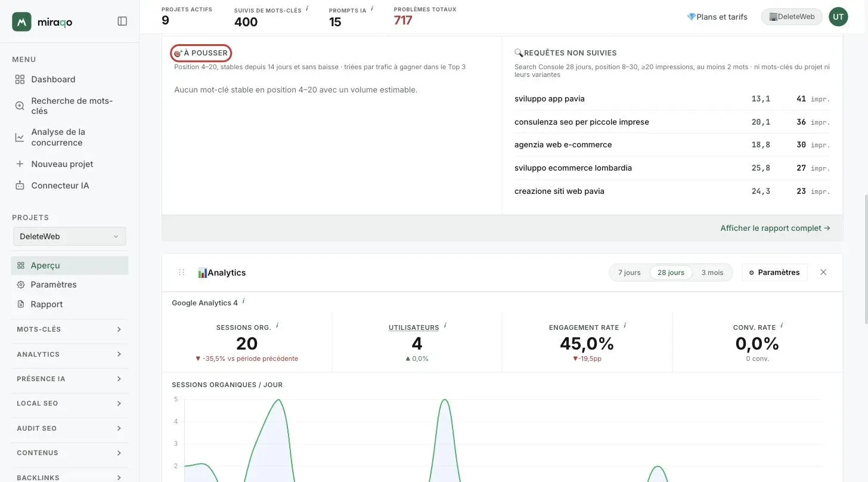The image size is (868, 482).
Task: Select Aperçu in project navigation
Action: [x=70, y=265]
